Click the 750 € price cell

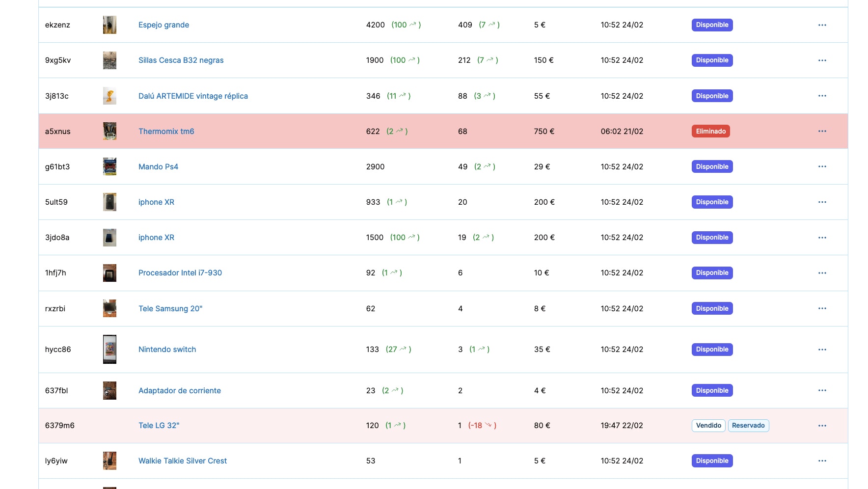(x=544, y=131)
